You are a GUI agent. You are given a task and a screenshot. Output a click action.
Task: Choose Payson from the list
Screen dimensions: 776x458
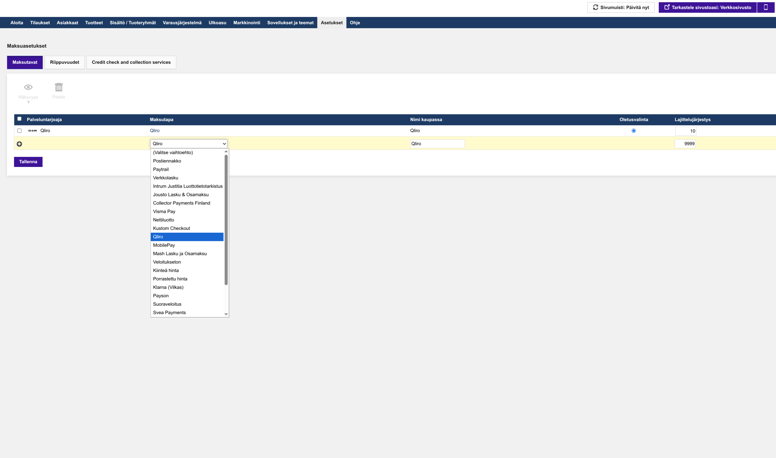click(187, 296)
